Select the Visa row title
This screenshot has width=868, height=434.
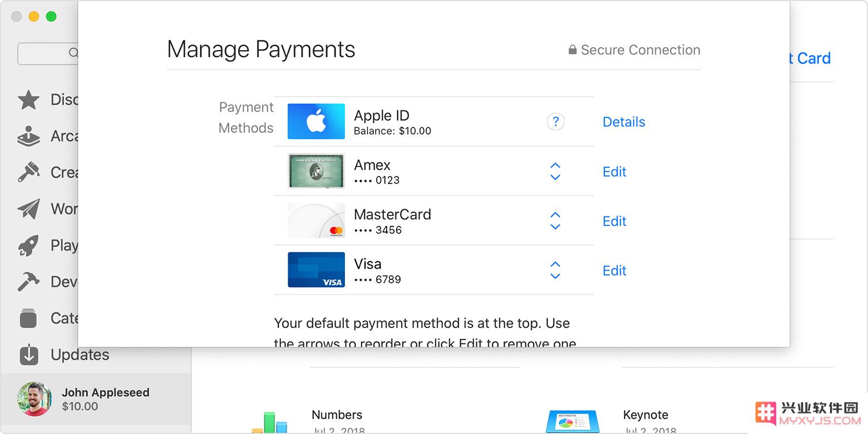tap(368, 264)
